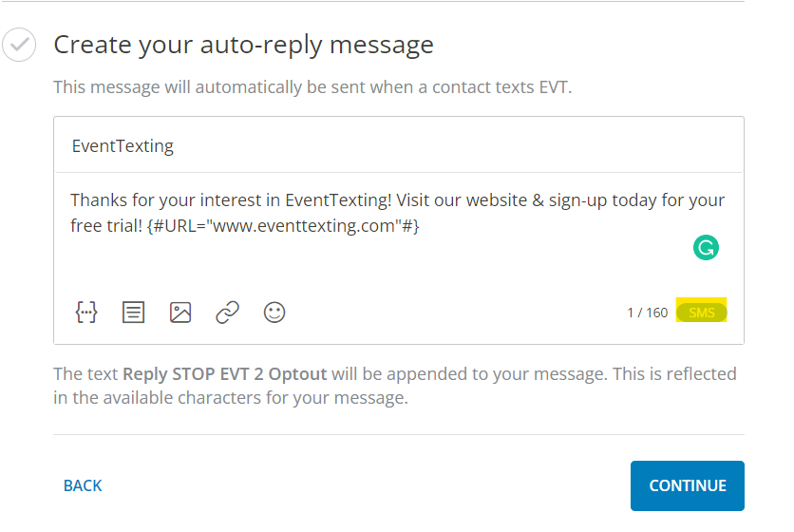The image size is (794, 532).
Task: Go back with the BACK link
Action: tap(83, 485)
